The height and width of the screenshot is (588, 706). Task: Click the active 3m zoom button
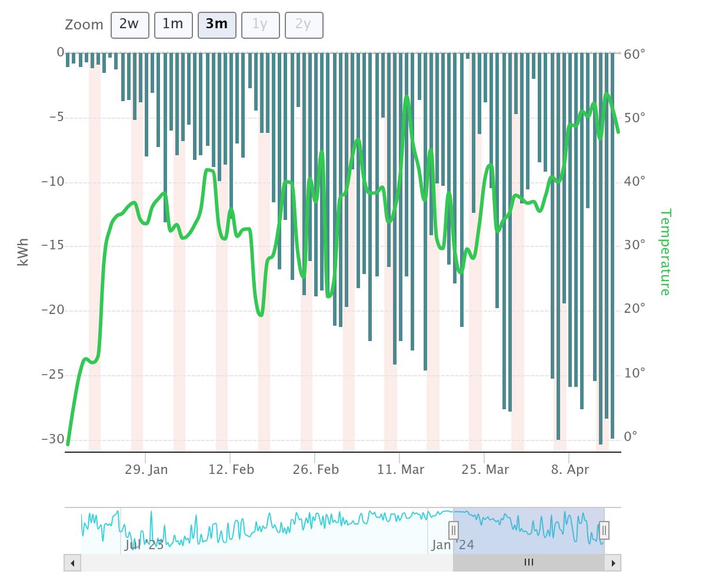(217, 25)
